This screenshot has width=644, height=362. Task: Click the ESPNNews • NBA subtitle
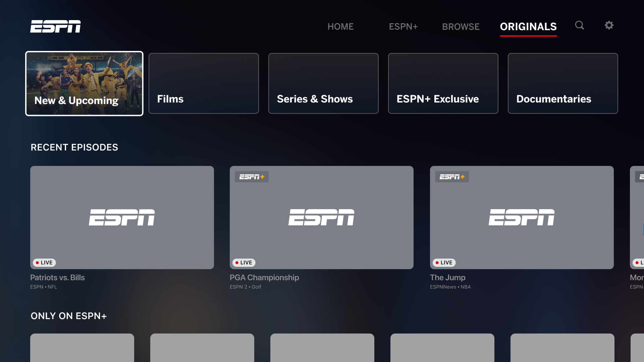(x=450, y=287)
